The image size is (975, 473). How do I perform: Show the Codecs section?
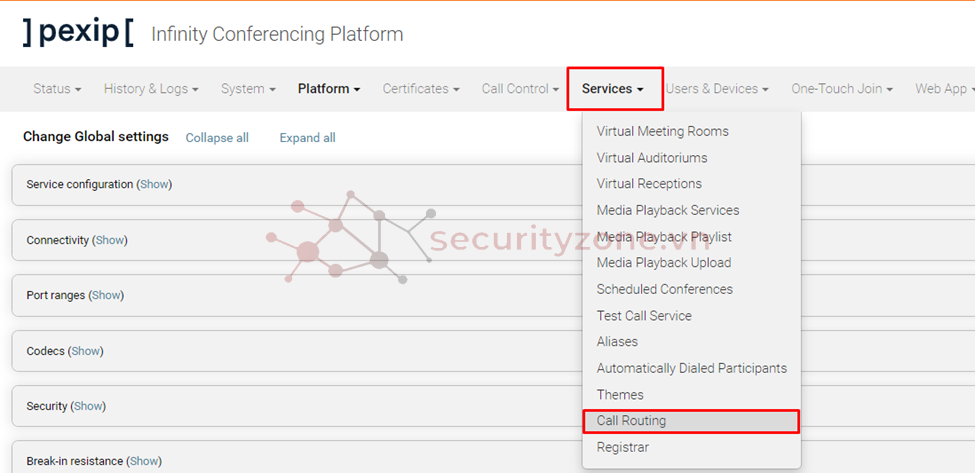(86, 351)
